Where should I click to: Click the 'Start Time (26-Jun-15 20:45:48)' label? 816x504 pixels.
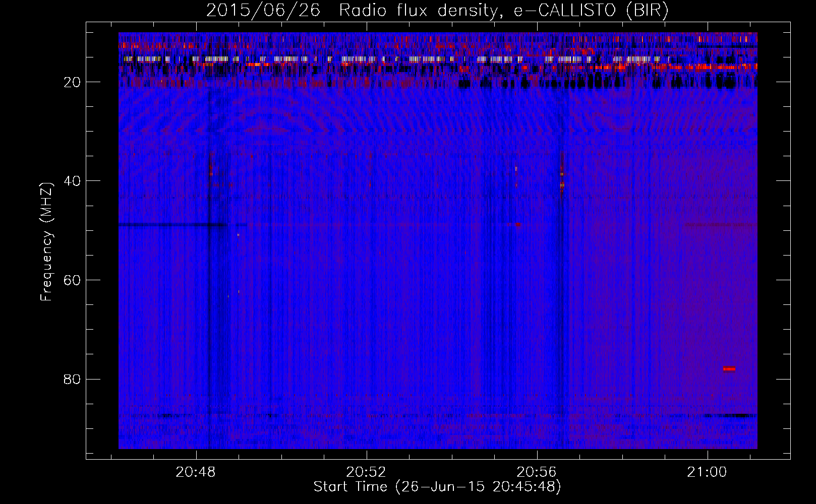point(437,487)
